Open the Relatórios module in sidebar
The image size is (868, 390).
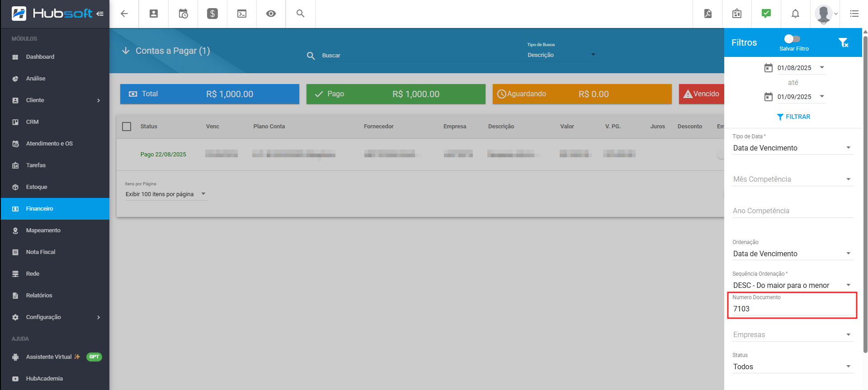pyautogui.click(x=39, y=295)
